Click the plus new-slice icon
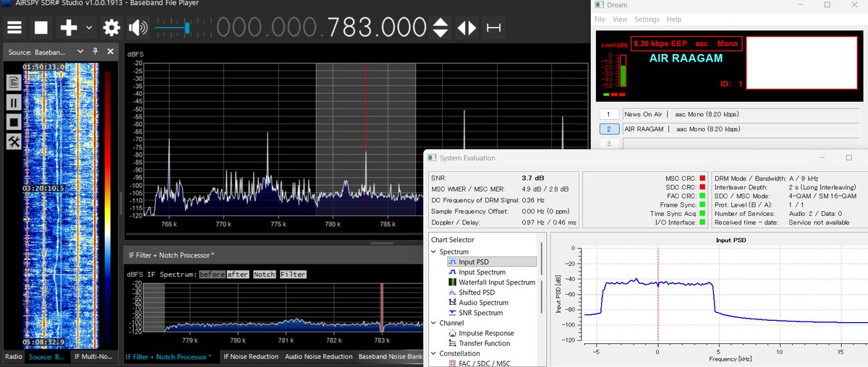The width and height of the screenshot is (868, 367). coord(69,27)
